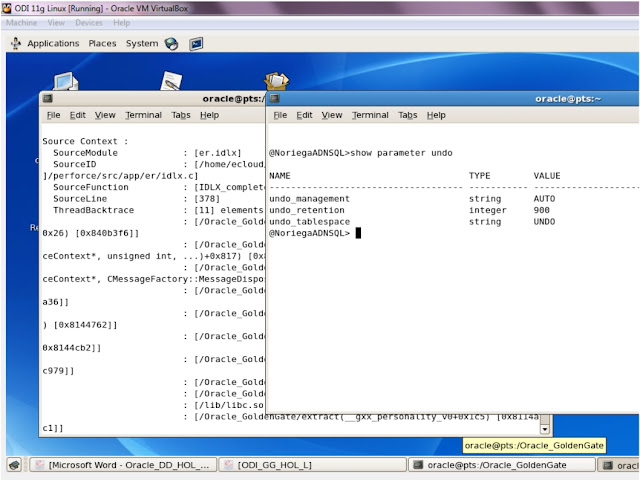Image resolution: width=640 pixels, height=480 pixels.
Task: Open View menu in left terminal
Action: [x=105, y=115]
